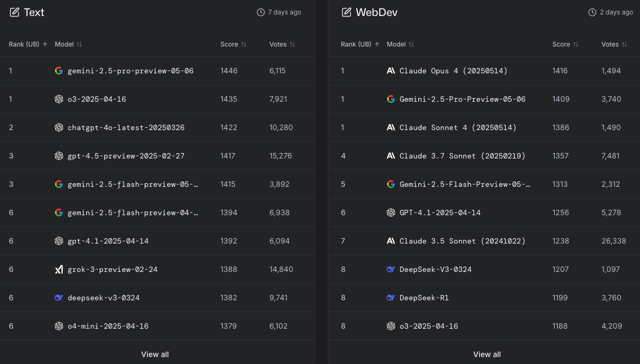Click the OpenAI icon beside GPT-4.1-2025-04-14 in WebDev
This screenshot has width=640, height=364.
(390, 213)
